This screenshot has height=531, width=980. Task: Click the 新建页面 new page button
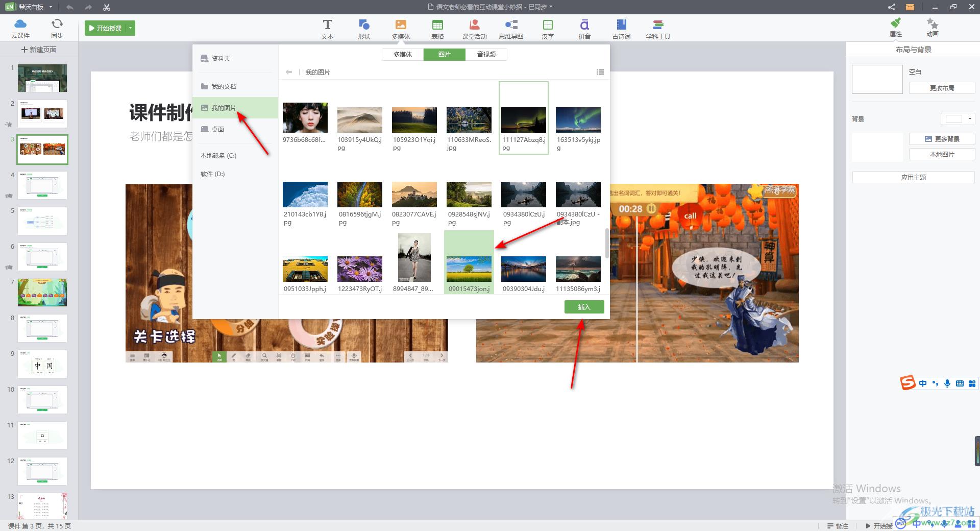coord(39,50)
